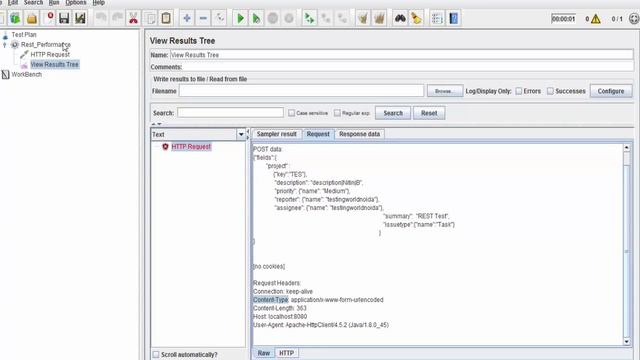This screenshot has height=360, width=640.
Task: Start test without pauses icon
Action: click(256, 18)
